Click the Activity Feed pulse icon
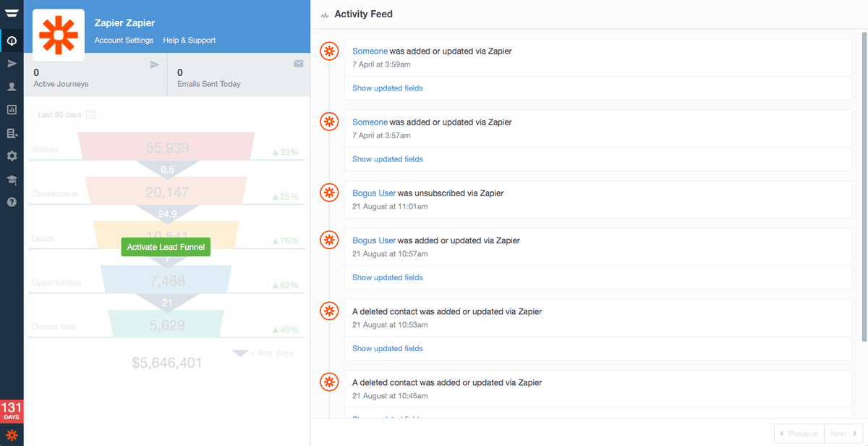The width and height of the screenshot is (868, 446). 325,14
